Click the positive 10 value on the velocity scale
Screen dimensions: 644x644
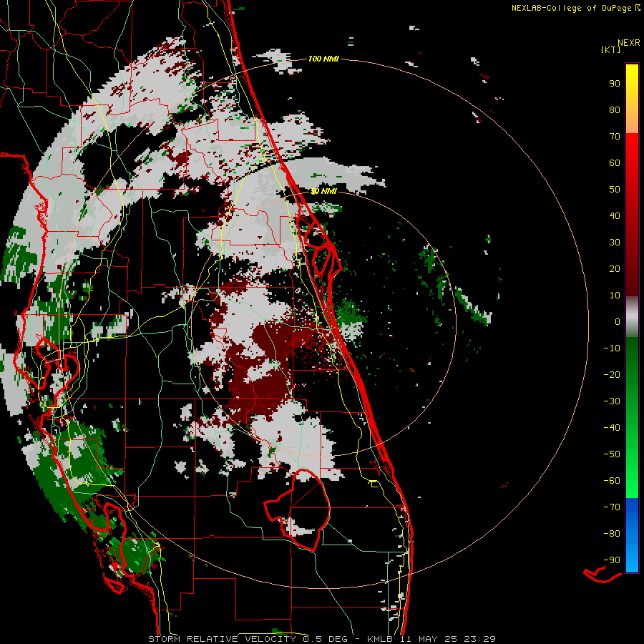[615, 296]
